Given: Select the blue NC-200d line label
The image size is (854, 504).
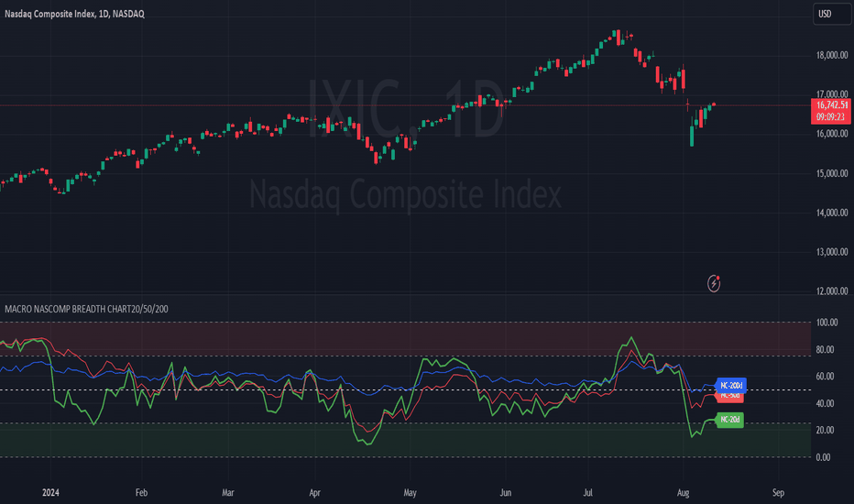Looking at the screenshot, I should tap(731, 385).
